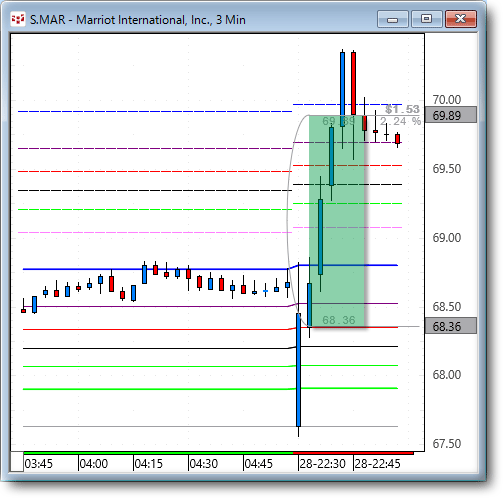Click the 68.00 price scale label
Image resolution: width=504 pixels, height=499 pixels.
pyautogui.click(x=447, y=375)
